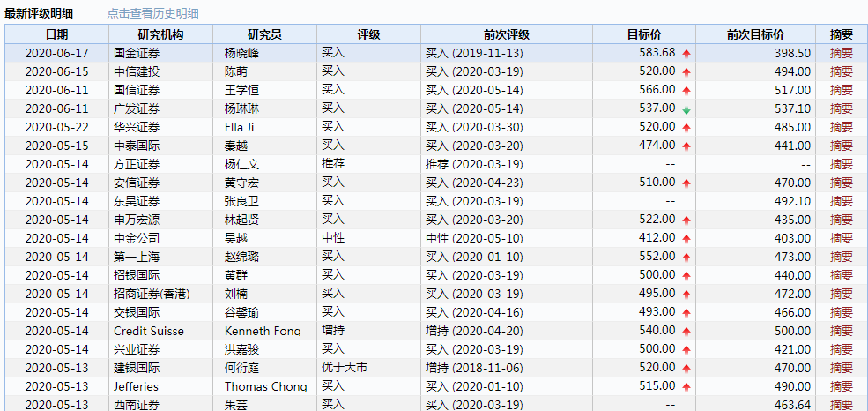Image resolution: width=868 pixels, height=411 pixels.
Task: Click researcher 何衍庭 cell
Action: pos(264,369)
